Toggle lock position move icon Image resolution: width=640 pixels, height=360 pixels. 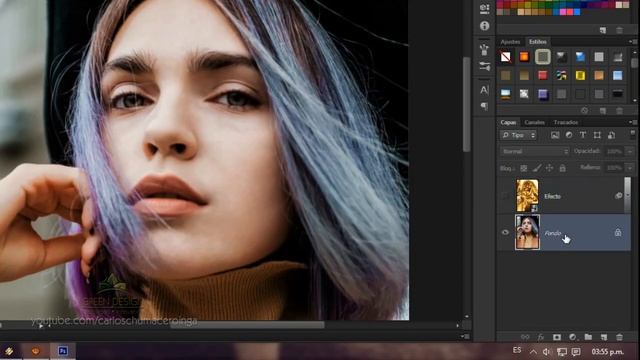coord(550,168)
